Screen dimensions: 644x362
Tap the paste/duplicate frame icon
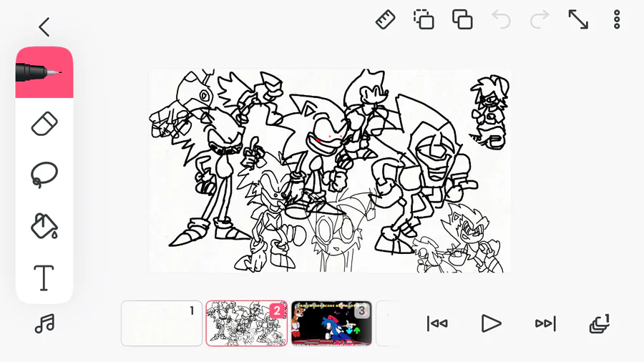coord(462,20)
